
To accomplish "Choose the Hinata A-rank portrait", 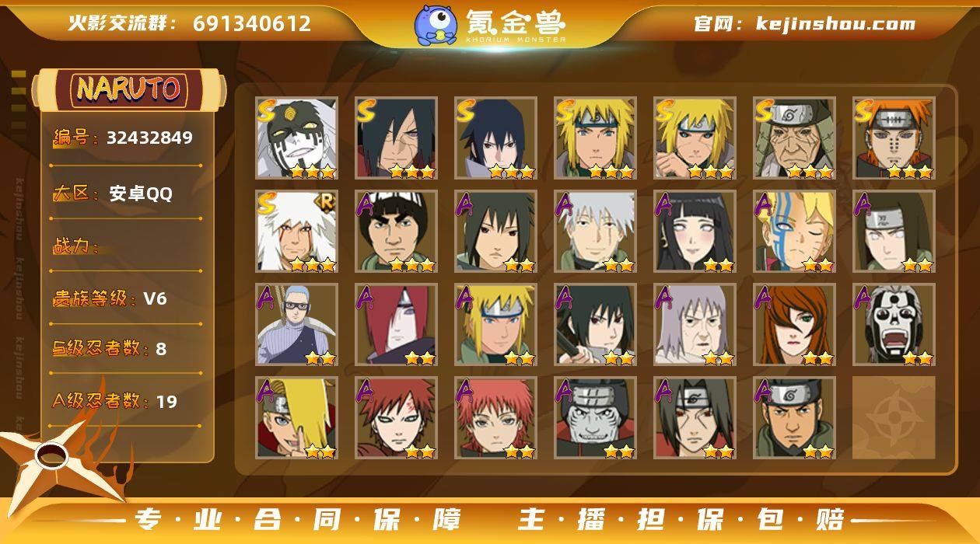I will tap(695, 232).
